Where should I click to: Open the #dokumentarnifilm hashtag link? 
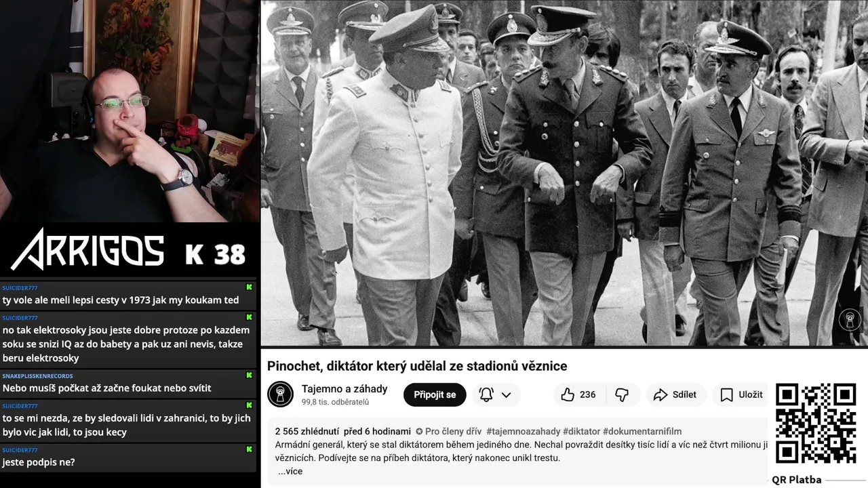point(642,431)
